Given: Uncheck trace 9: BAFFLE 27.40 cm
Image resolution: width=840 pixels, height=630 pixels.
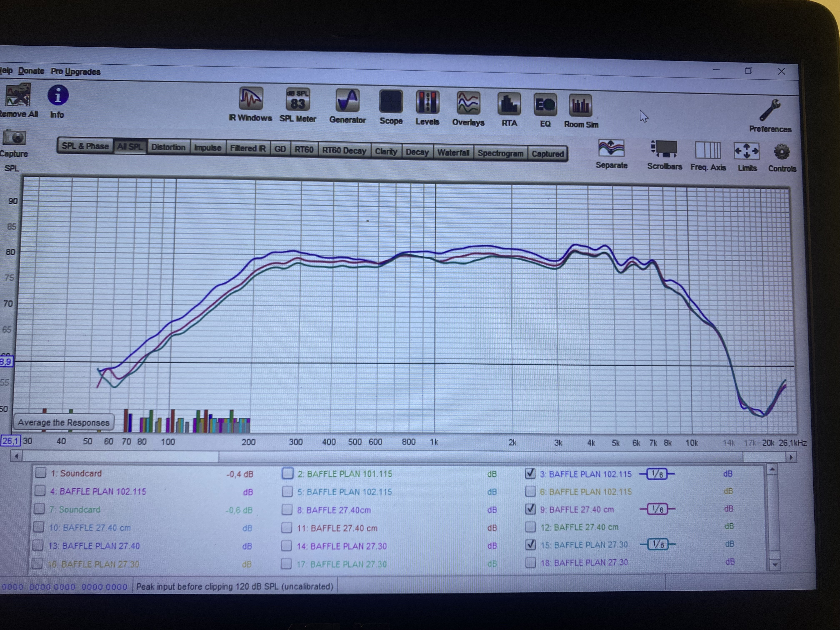Looking at the screenshot, I should pos(530,509).
